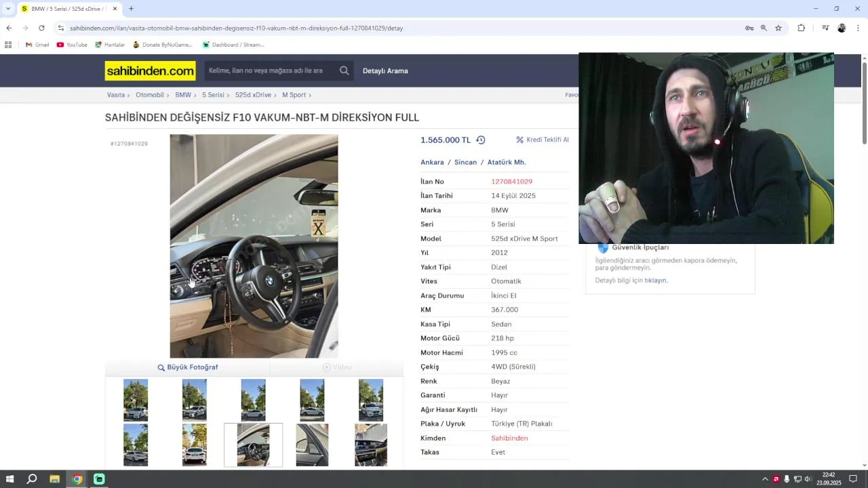Click the browser address bar URL
The width and height of the screenshot is (868, 488).
(x=237, y=28)
